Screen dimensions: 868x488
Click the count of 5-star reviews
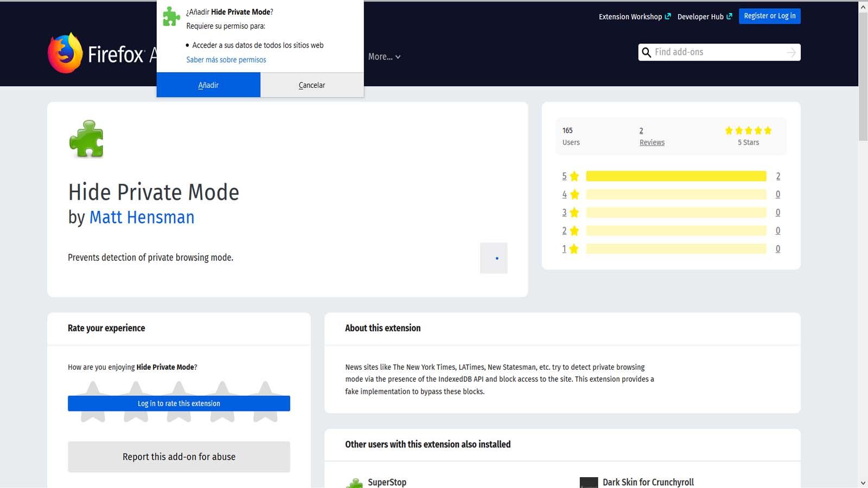click(x=778, y=176)
